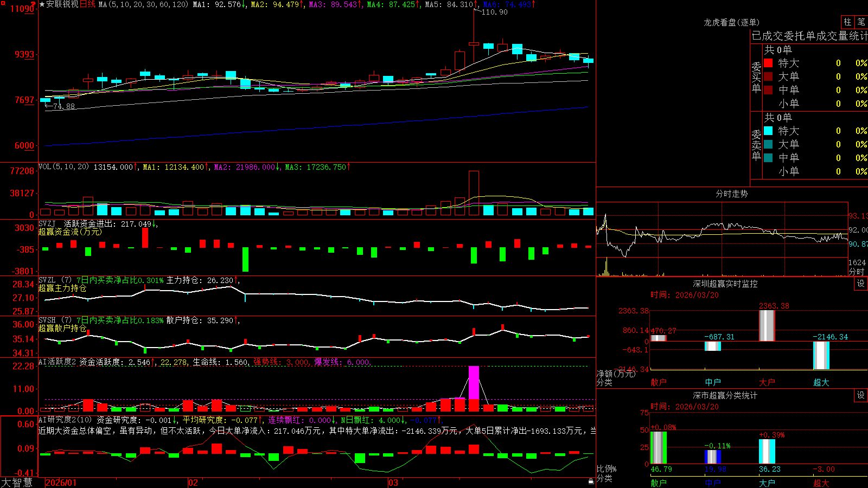The height and width of the screenshot is (488, 868).
Task: Click the 小单 row under 委卖单
Action: click(x=815, y=171)
